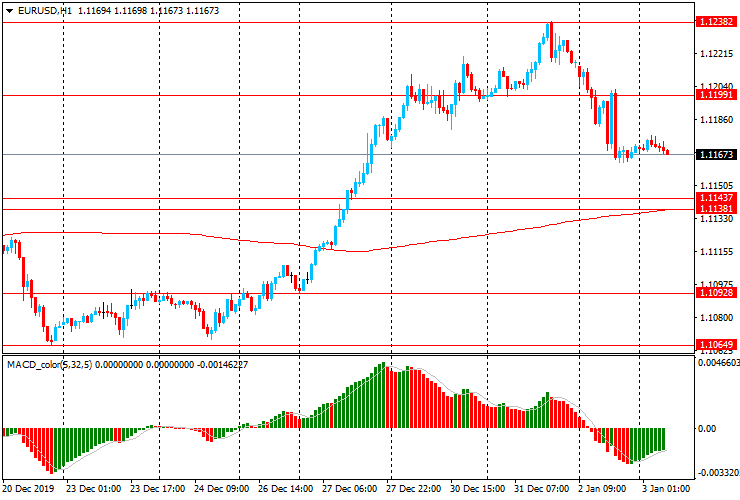Click the current price tag 1.11673
Screen dimensions: 740x500
(716, 154)
